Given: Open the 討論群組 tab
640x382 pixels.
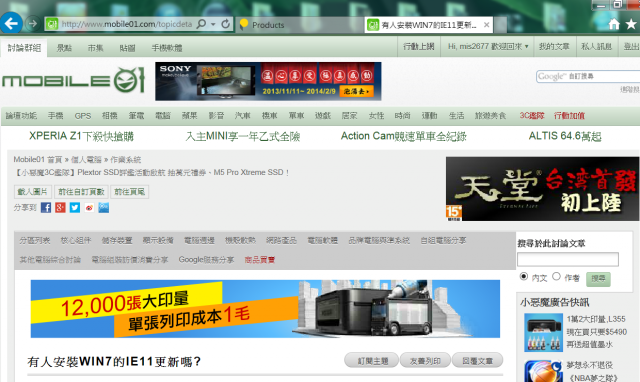Looking at the screenshot, I should click(24, 48).
